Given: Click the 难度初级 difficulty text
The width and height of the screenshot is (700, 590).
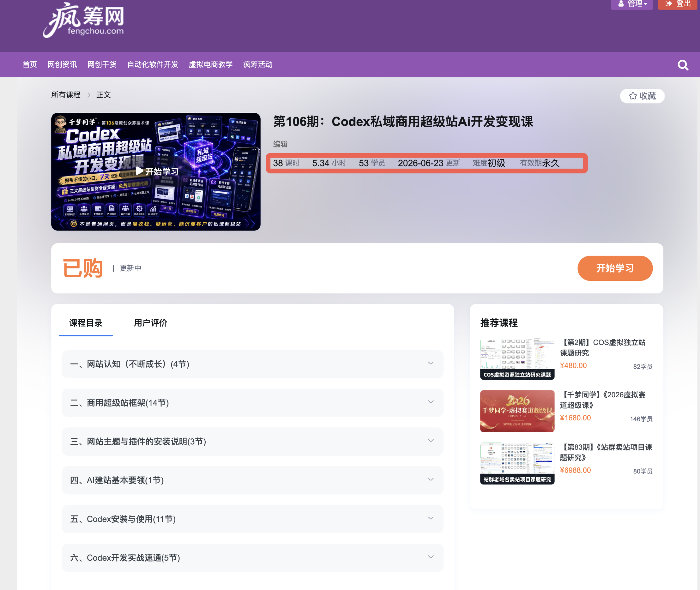Looking at the screenshot, I should pyautogui.click(x=489, y=163).
